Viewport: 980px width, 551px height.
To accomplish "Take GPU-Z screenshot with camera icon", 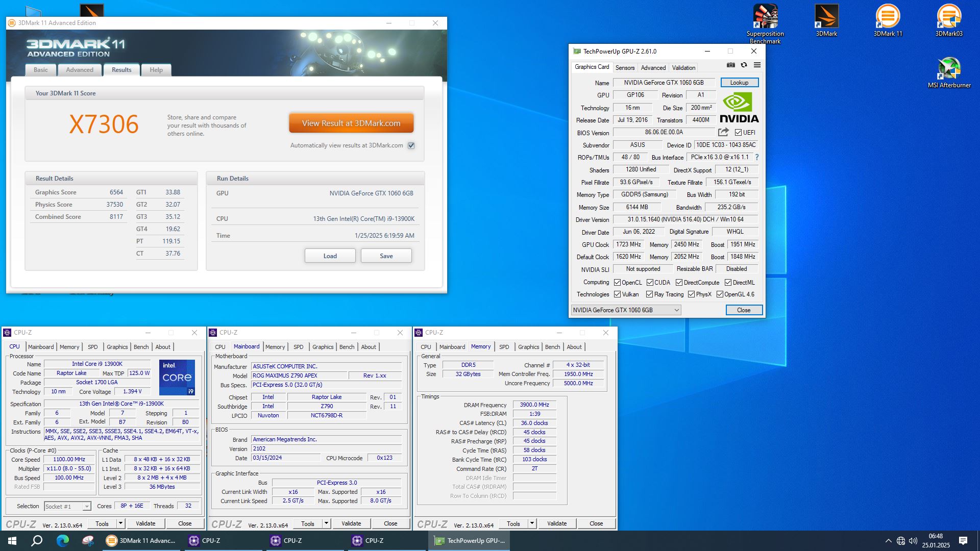I will [731, 65].
